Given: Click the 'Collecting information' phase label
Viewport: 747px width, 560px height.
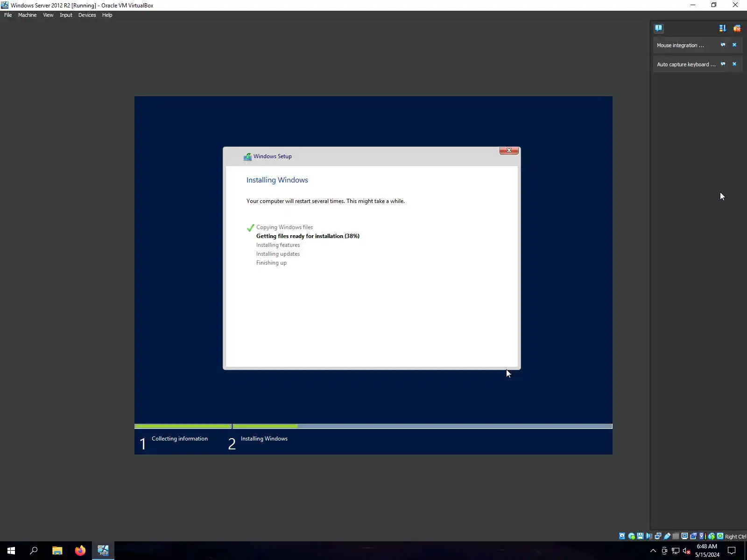Looking at the screenshot, I should [x=180, y=439].
